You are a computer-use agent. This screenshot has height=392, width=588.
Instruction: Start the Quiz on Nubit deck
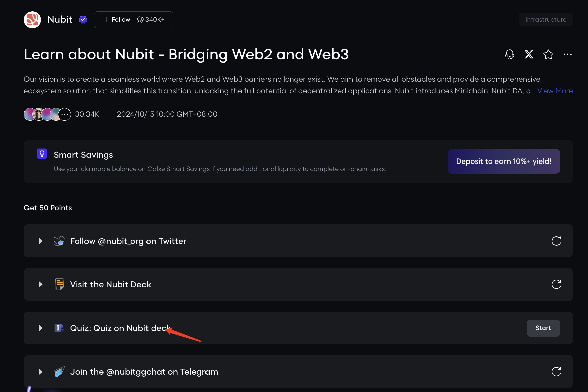(x=543, y=328)
